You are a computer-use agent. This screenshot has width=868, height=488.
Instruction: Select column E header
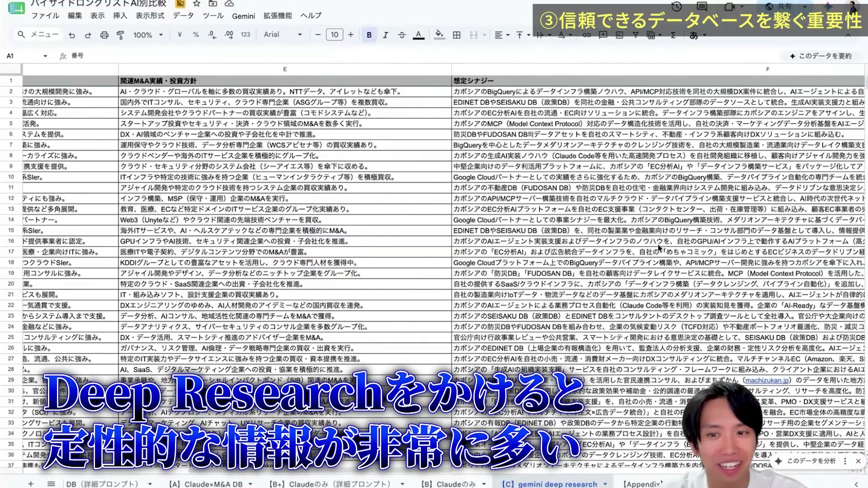tap(285, 69)
